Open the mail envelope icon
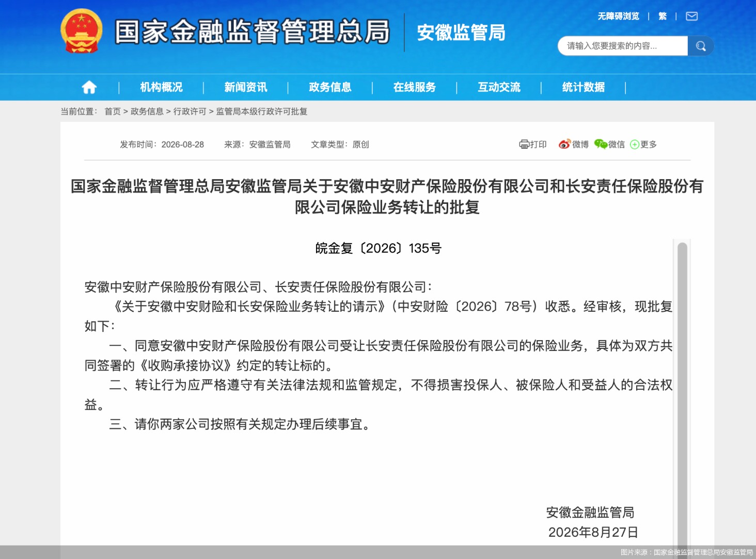The image size is (756, 559). (x=691, y=17)
